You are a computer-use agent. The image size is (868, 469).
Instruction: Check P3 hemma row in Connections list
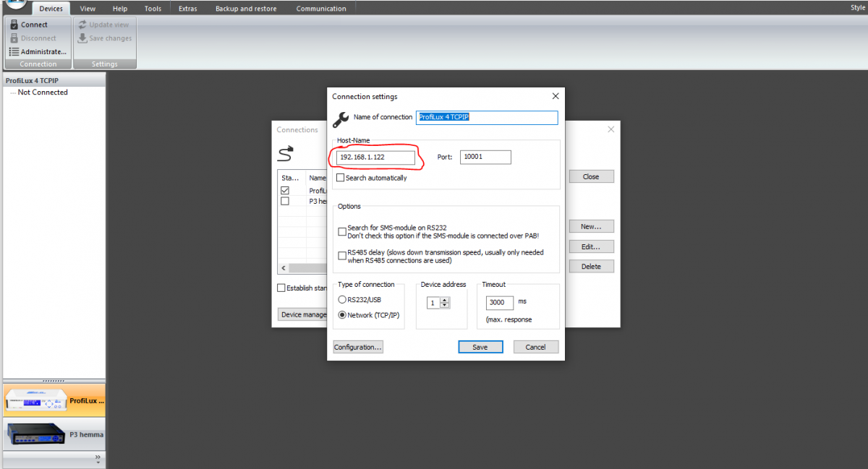[x=285, y=202]
